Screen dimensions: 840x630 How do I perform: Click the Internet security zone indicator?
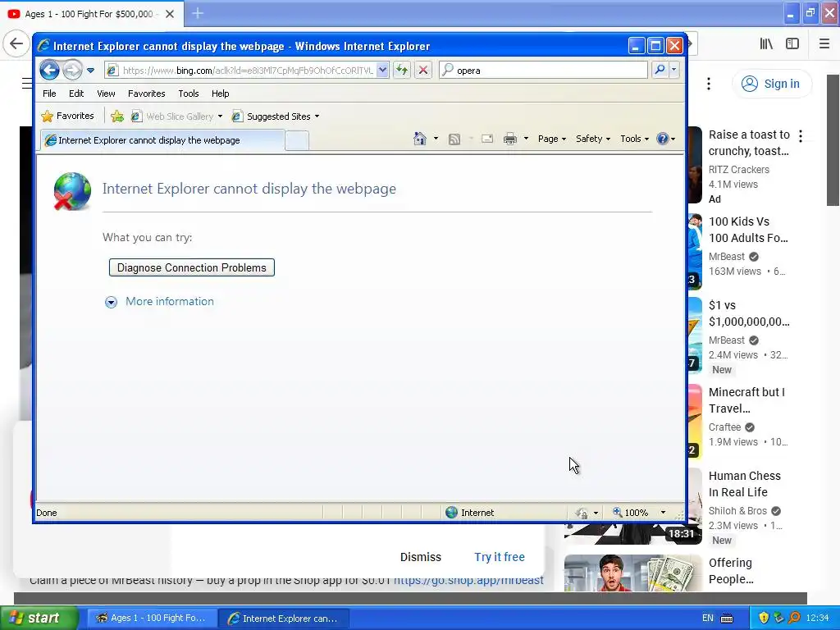pos(470,513)
